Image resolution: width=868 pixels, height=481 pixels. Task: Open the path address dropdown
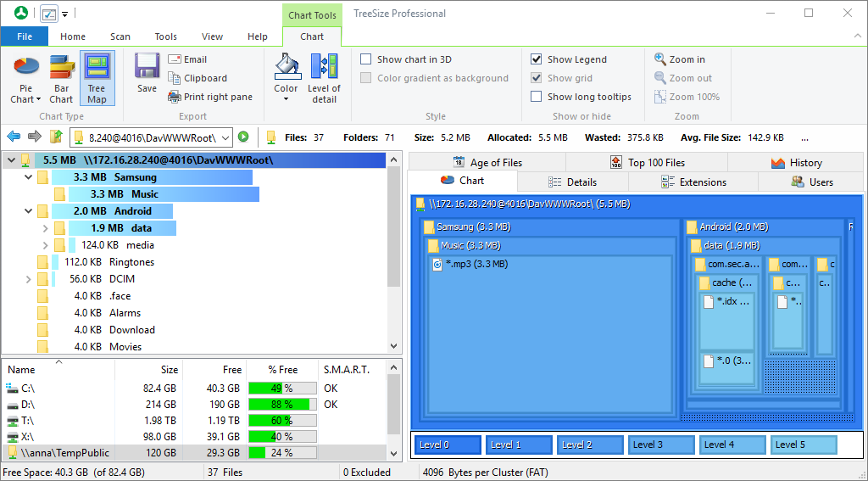(225, 137)
